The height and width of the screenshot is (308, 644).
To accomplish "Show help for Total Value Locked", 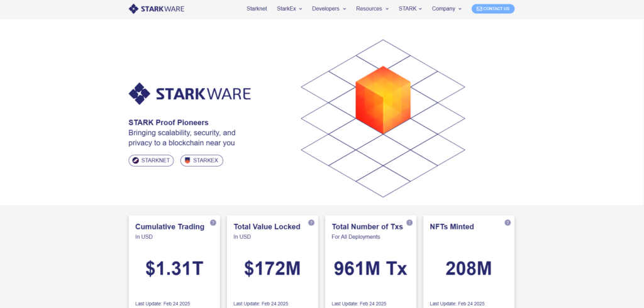I will (311, 223).
